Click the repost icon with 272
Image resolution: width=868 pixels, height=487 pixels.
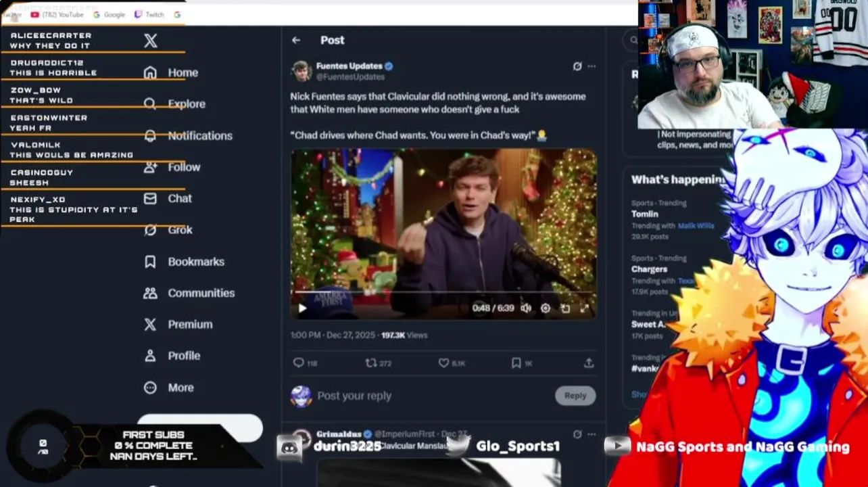point(370,363)
